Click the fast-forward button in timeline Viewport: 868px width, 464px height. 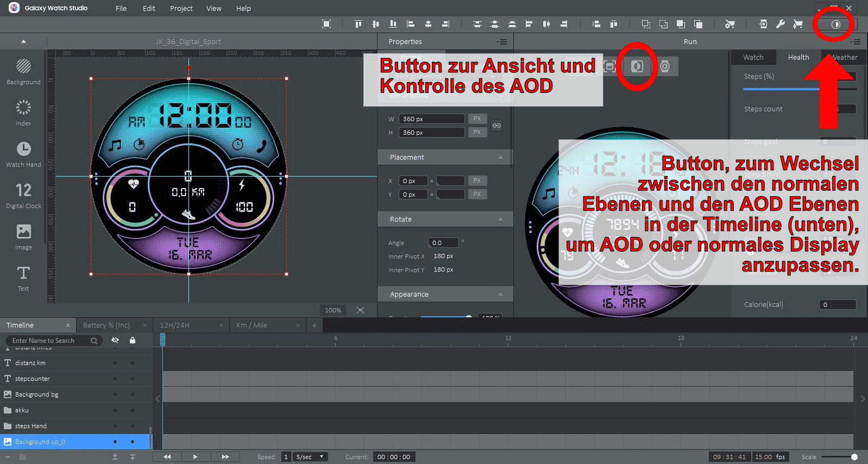(225, 457)
